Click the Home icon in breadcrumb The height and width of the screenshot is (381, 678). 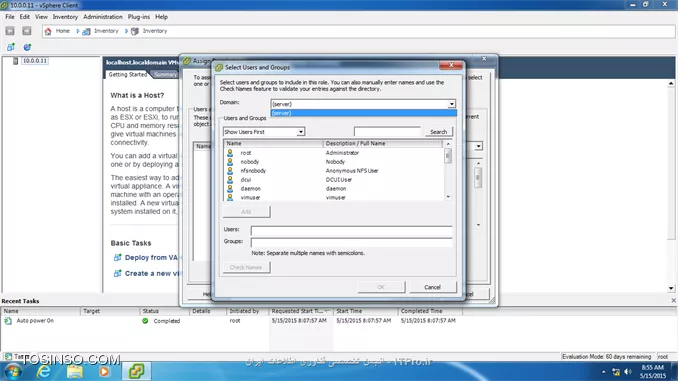click(x=48, y=31)
